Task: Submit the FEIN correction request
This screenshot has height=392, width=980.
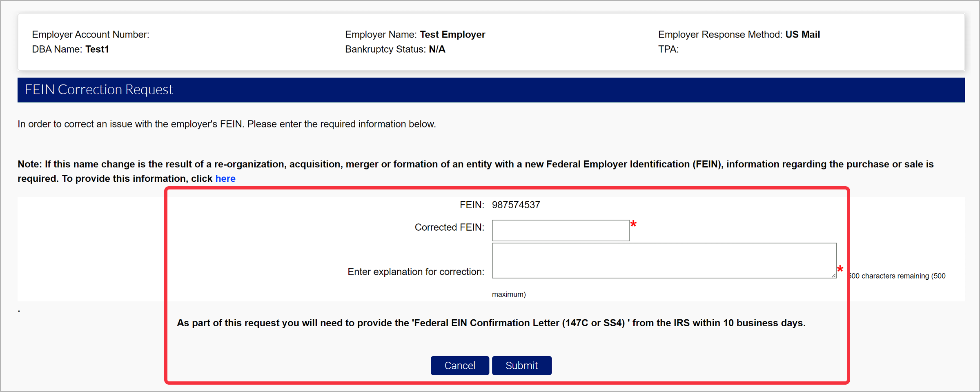Action: coord(521,365)
